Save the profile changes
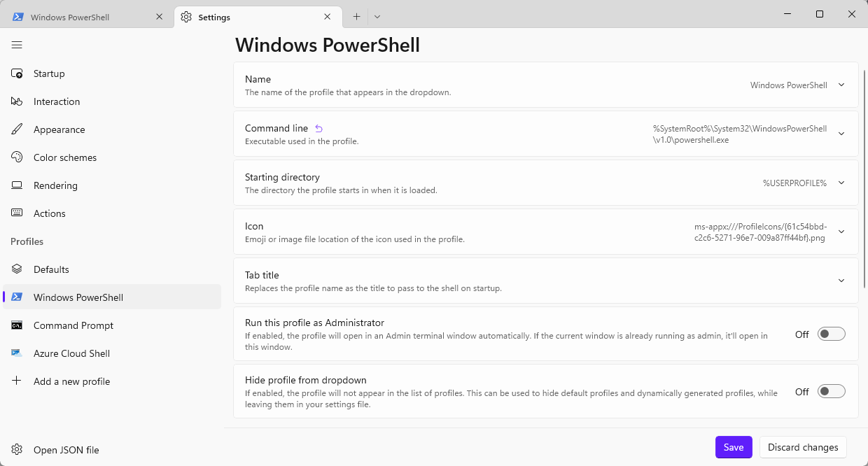 [734, 447]
